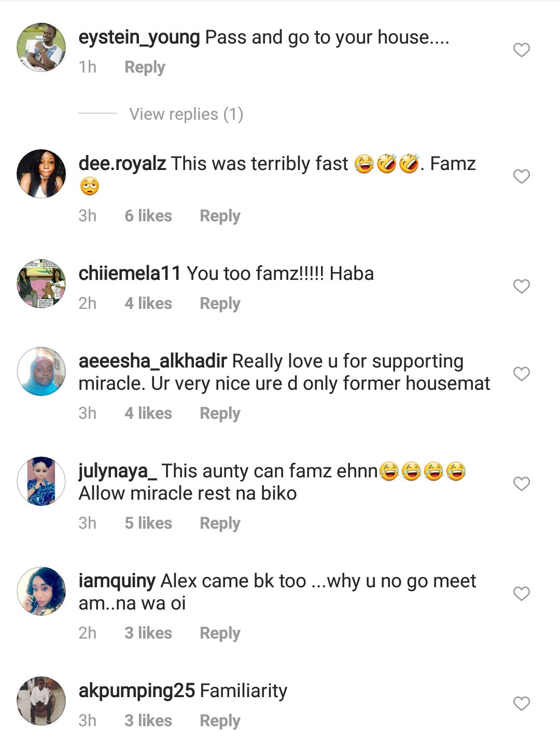View the 6 likes on dee.royalz's comment
Image resolution: width=560 pixels, height=750 pixels.
148,216
